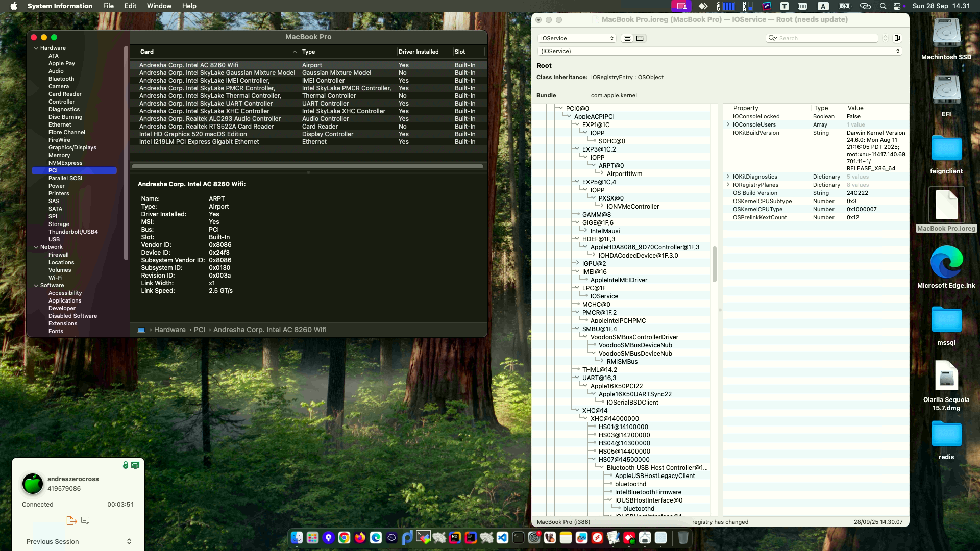Click the green lock security icon in AnyDesk panel
This screenshot has width=980, height=551.
coord(125,465)
